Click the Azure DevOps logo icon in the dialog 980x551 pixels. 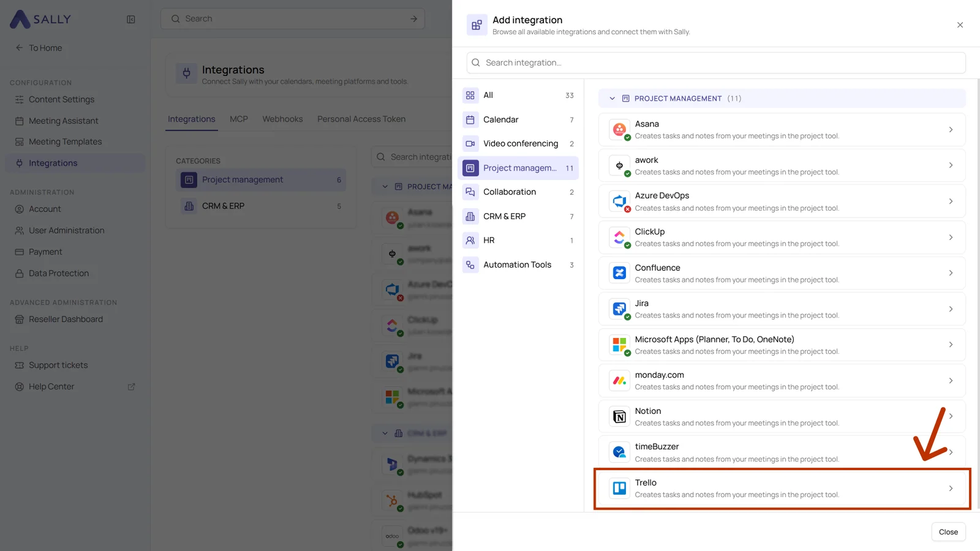pyautogui.click(x=619, y=201)
